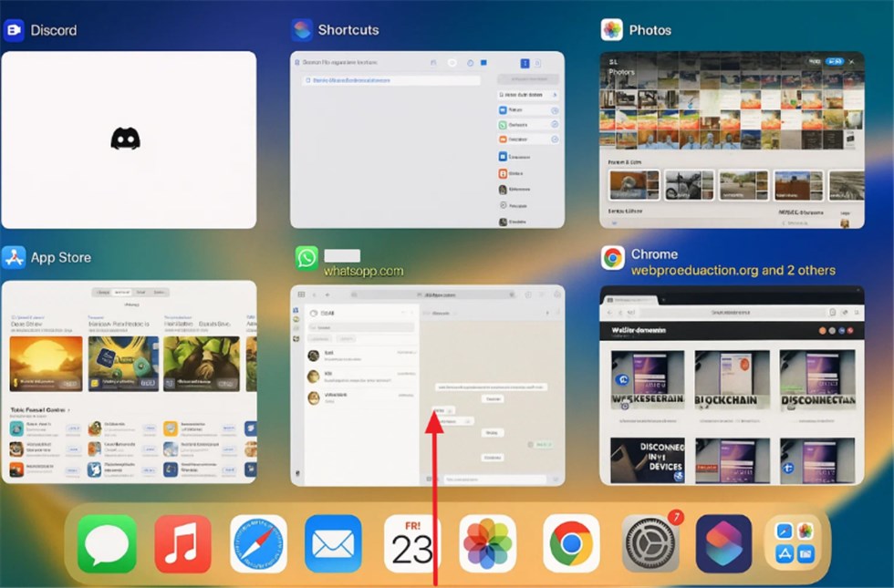Expand the 'View all actions' chevron in Shortcuts panel
Viewport: 894px width, 588px height.
(x=555, y=95)
